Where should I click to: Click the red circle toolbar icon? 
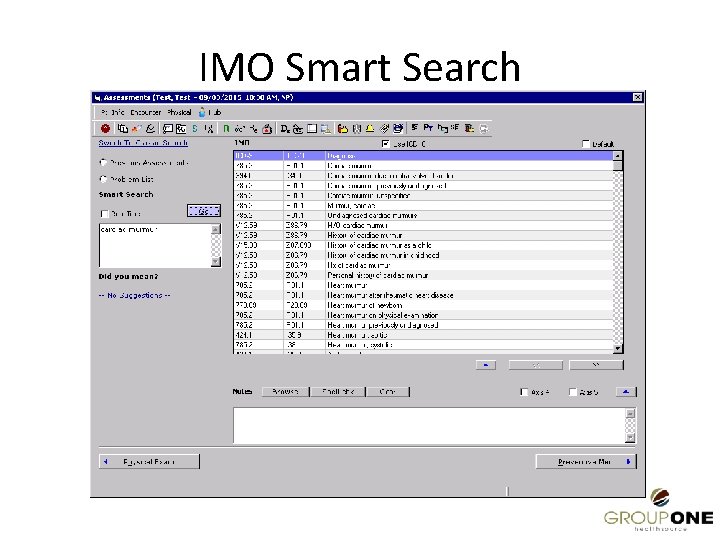coord(105,129)
